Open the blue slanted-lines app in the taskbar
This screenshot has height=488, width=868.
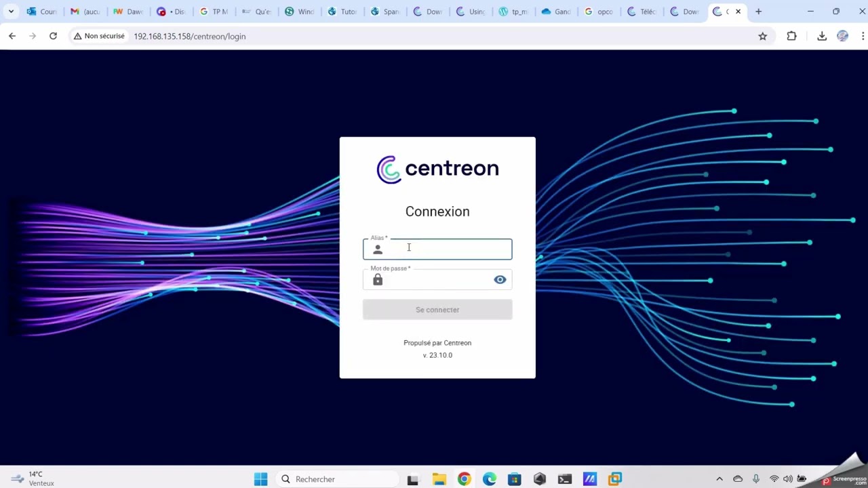pyautogui.click(x=590, y=479)
